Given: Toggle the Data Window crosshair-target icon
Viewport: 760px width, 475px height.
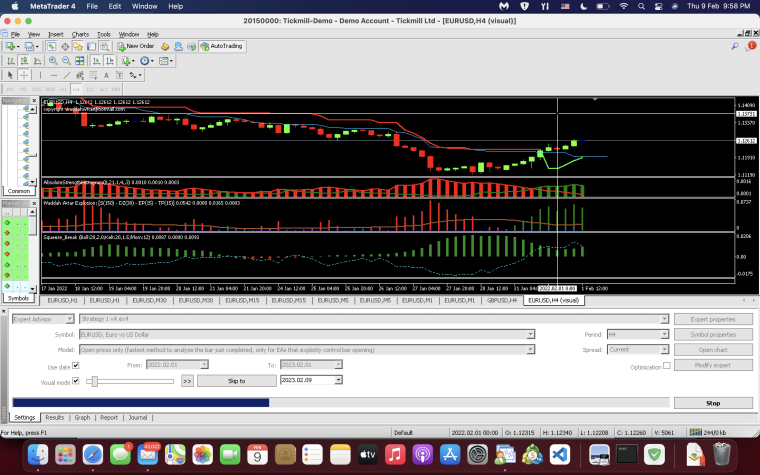Looking at the screenshot, I should pos(64,47).
